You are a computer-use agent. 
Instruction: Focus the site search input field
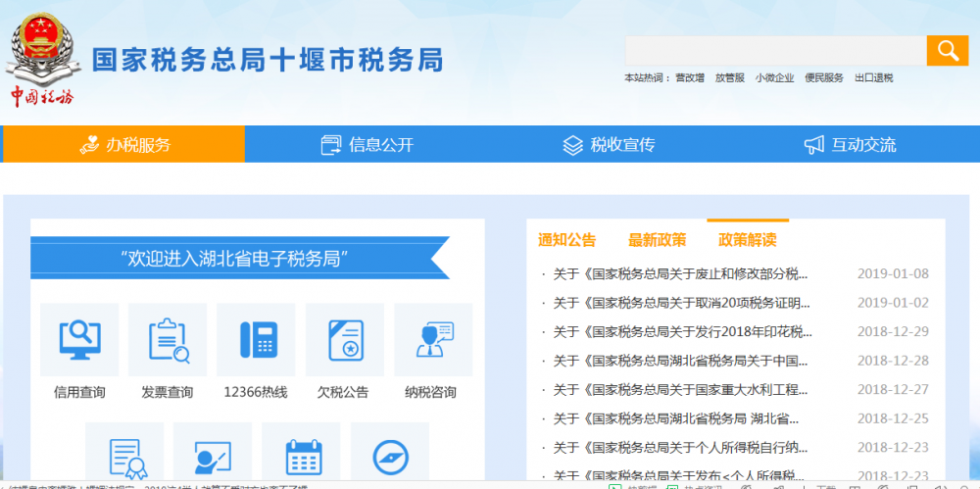tap(775, 51)
